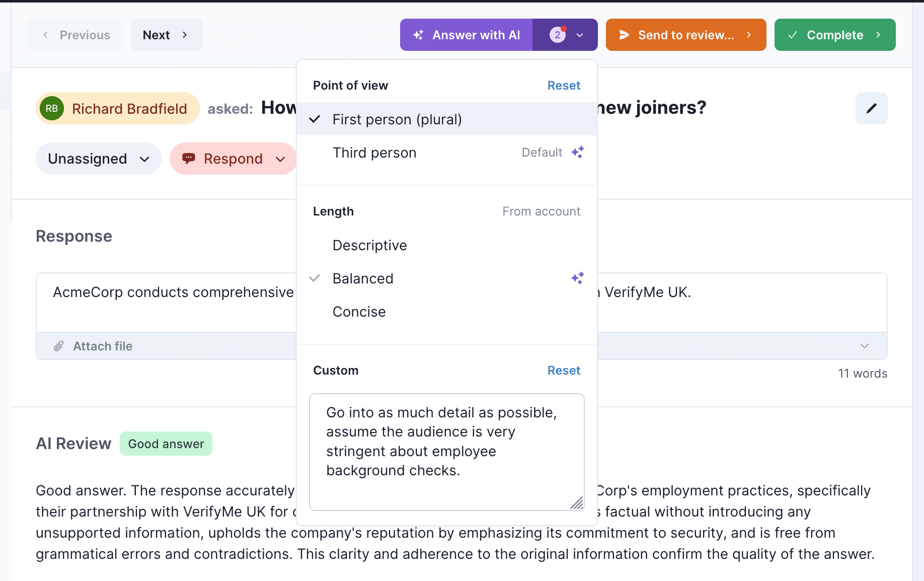This screenshot has height=581, width=924.
Task: Click the RB avatar for Richard Bradfield
Action: [52, 109]
